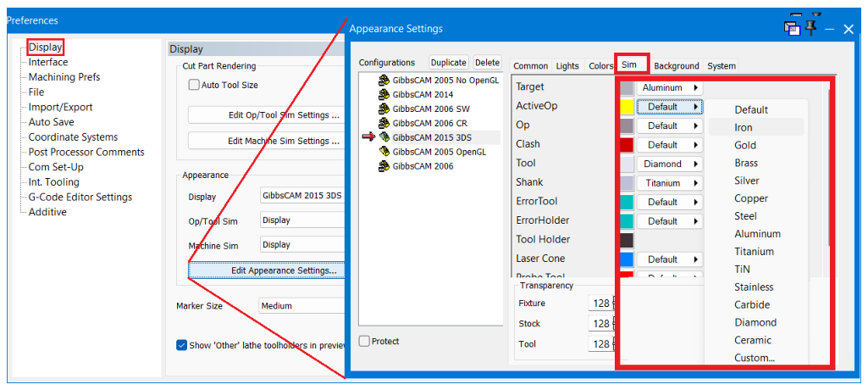868x390 pixels.
Task: Click the Stock transparency value field
Action: tap(600, 324)
